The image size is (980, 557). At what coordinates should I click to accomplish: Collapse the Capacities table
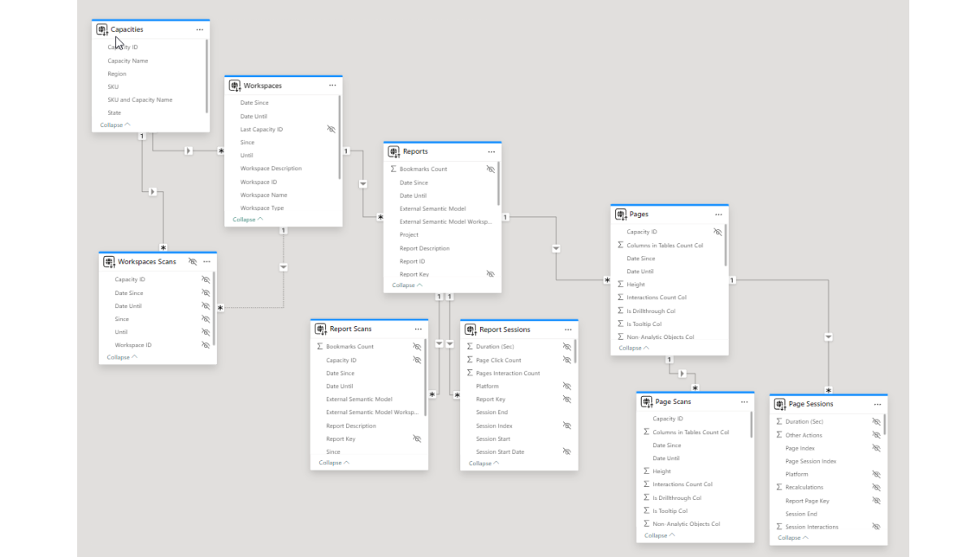[113, 124]
